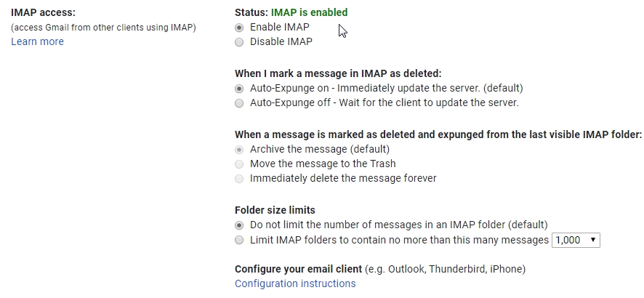
Task: Choose Do not limit number of messages
Action: click(239, 225)
